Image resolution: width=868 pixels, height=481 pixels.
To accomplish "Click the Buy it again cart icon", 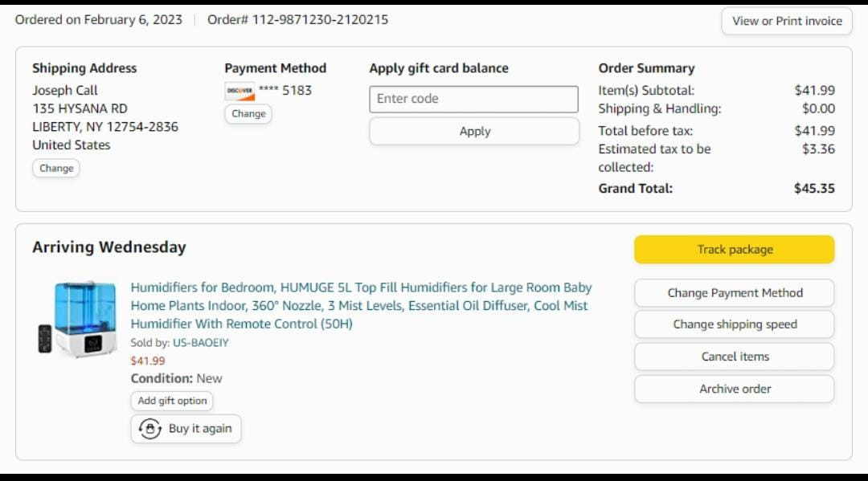I will point(149,429).
